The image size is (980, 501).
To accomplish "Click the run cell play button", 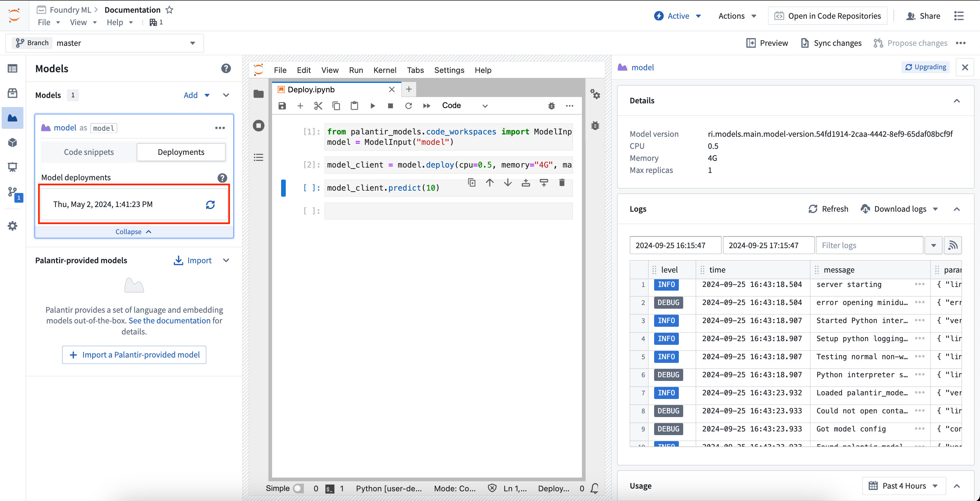I will pos(372,105).
